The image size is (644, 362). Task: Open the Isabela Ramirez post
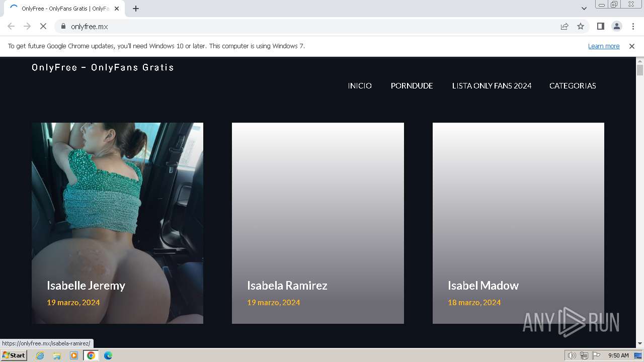(x=287, y=286)
